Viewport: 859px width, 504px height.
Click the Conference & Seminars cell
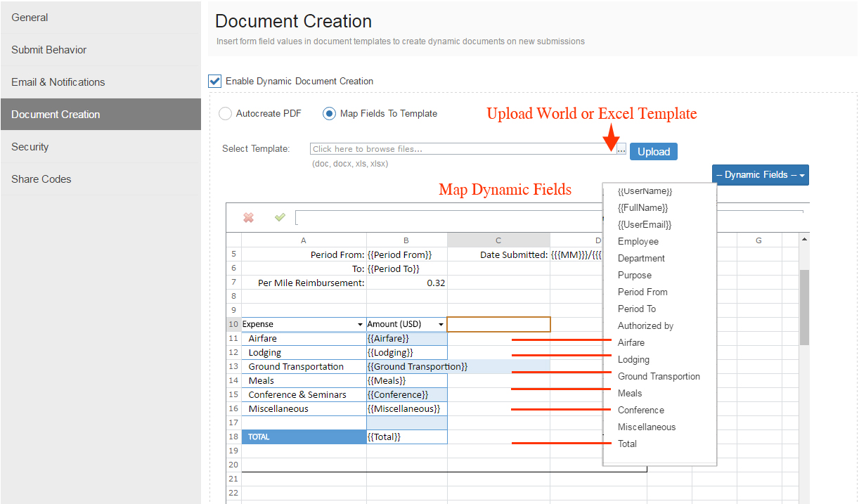point(304,395)
